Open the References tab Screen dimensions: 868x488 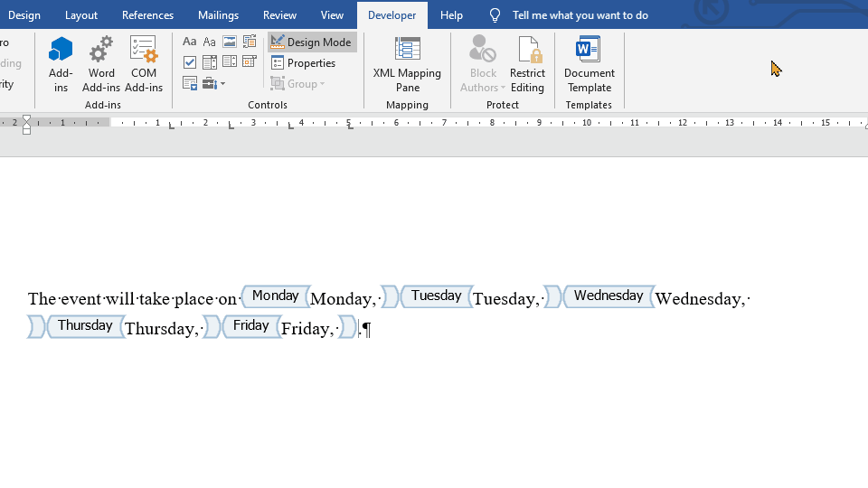click(147, 15)
